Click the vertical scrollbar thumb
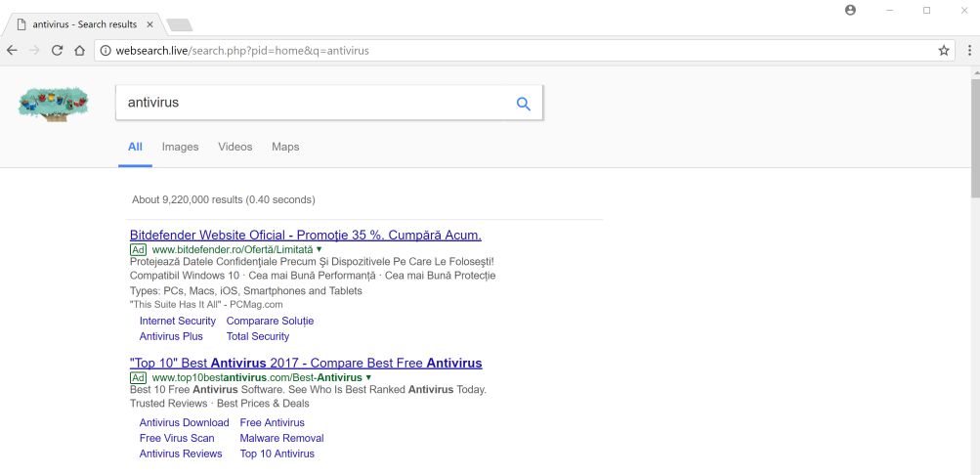Viewport: 980px width, 475px height. [975, 138]
